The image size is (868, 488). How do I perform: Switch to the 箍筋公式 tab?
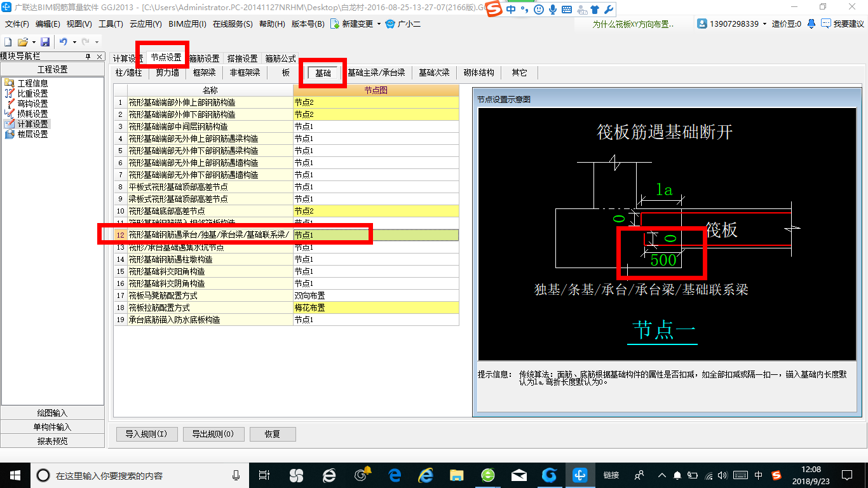(x=280, y=58)
